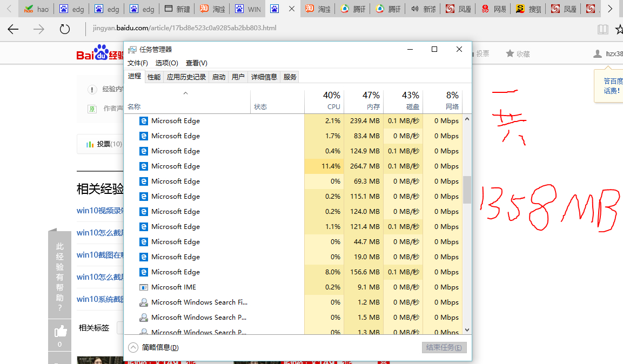Image resolution: width=623 pixels, height=364 pixels.
Task: Open the 查看(V) menu in Task Manager
Action: [x=196, y=63]
